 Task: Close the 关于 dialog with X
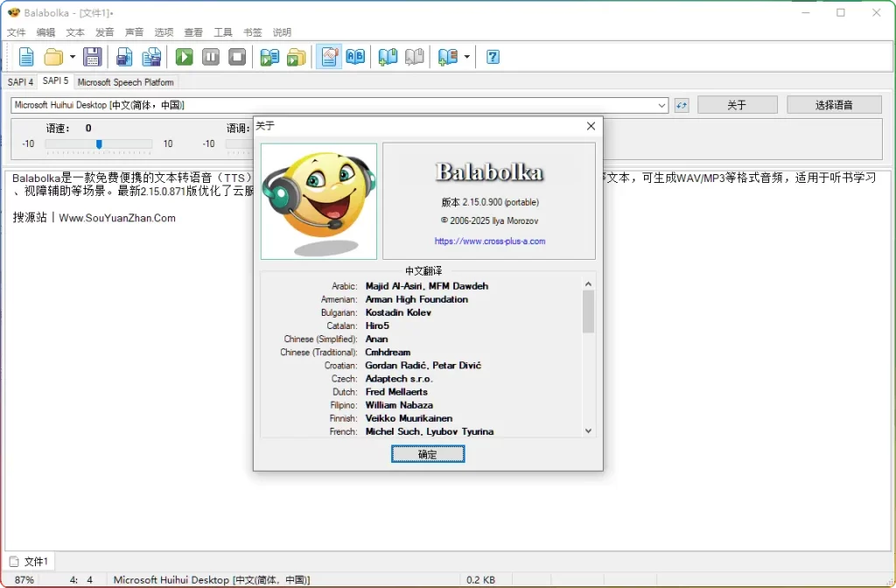(x=591, y=126)
